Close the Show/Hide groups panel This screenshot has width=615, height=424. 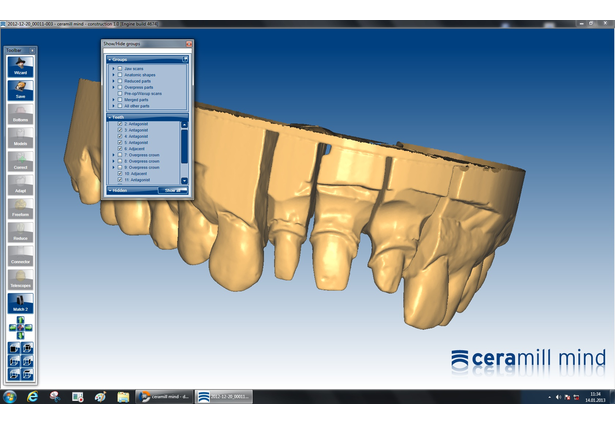click(x=189, y=44)
